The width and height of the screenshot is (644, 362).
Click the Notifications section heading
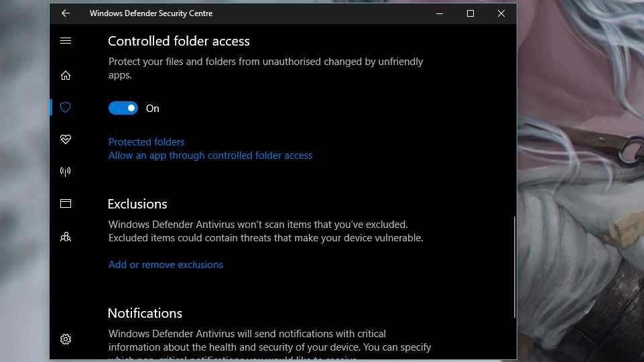[145, 313]
